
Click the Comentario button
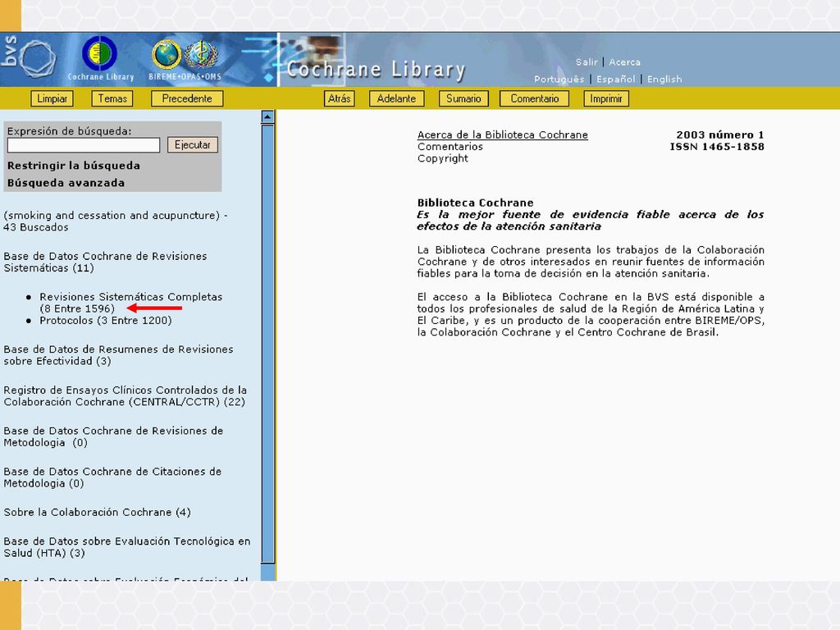click(534, 98)
